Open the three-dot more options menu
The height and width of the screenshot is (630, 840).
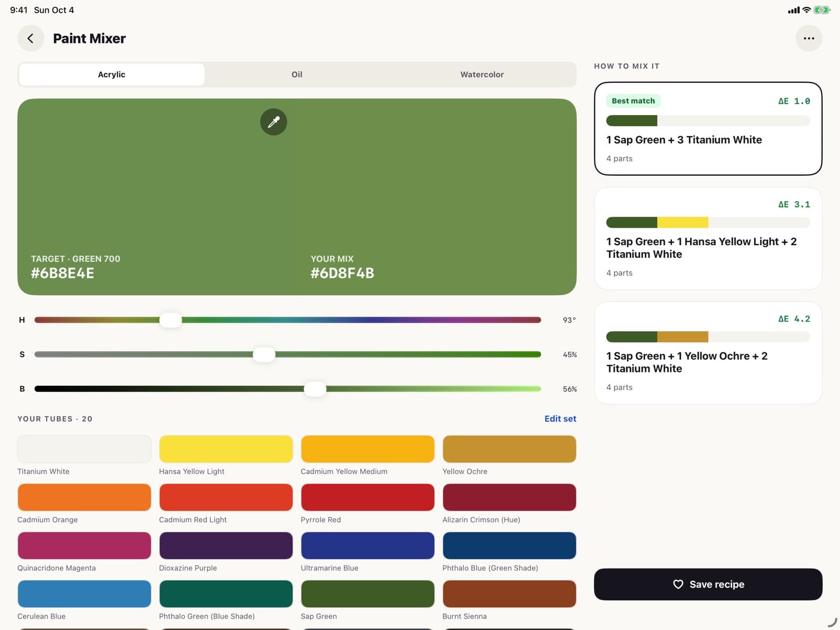pyautogui.click(x=808, y=38)
